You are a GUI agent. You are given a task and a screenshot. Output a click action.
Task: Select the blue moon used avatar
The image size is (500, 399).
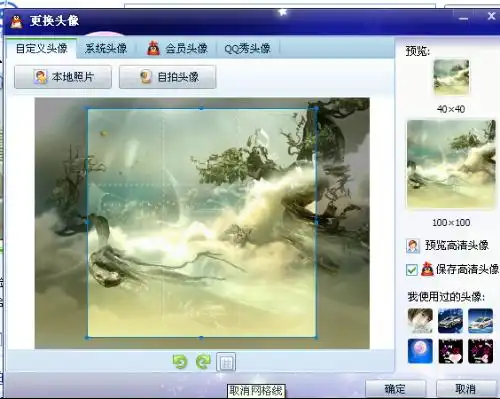coord(420,351)
